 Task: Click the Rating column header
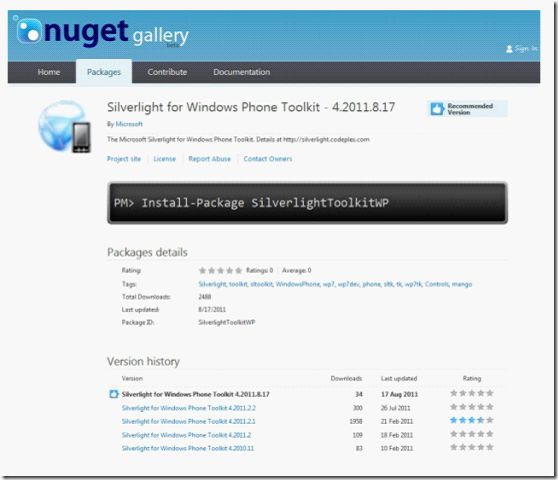[x=472, y=378]
